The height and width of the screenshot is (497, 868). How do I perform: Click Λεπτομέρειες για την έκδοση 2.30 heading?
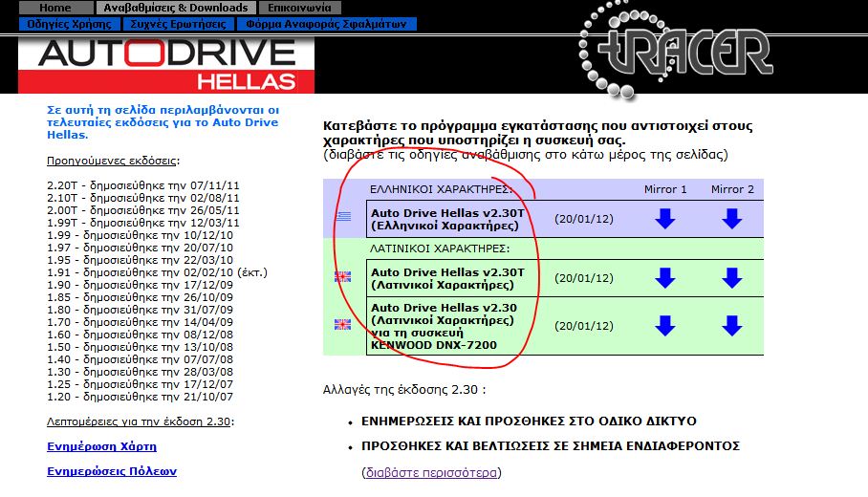pos(139,421)
